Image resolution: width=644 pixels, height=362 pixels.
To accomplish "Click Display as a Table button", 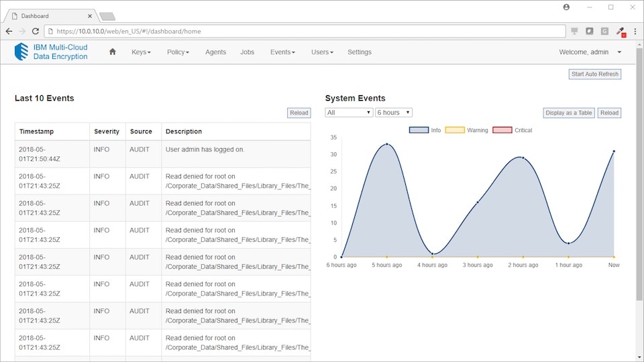I will pos(569,113).
